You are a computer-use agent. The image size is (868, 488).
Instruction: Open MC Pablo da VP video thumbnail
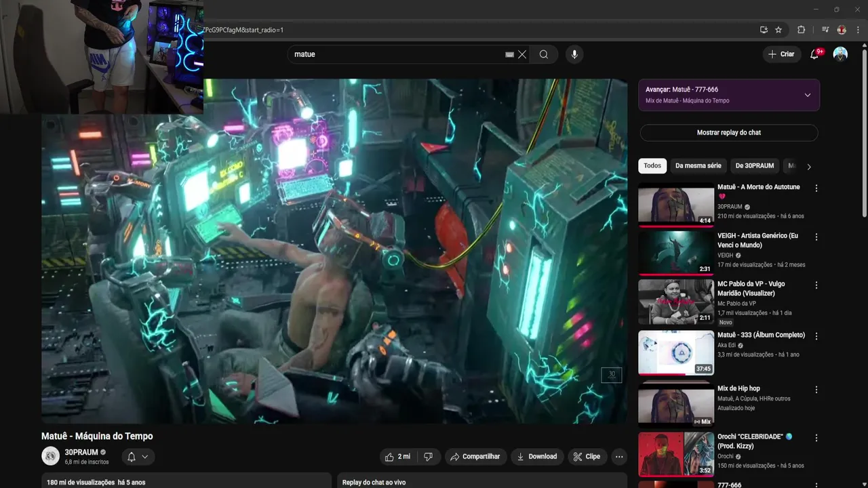pos(676,302)
